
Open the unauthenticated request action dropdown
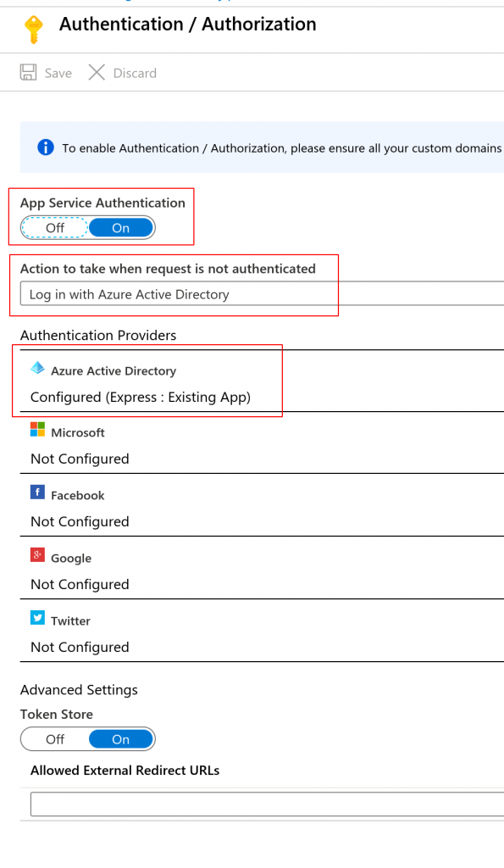(x=263, y=294)
